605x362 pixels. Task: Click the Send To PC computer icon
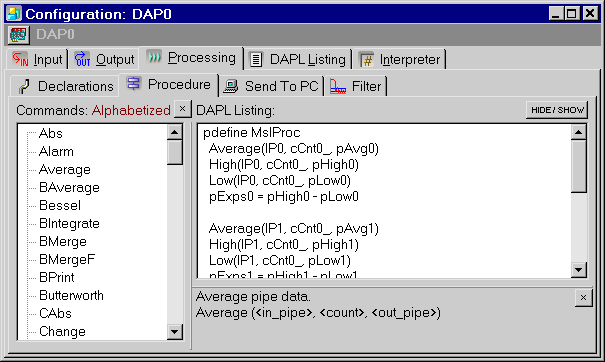[231, 86]
